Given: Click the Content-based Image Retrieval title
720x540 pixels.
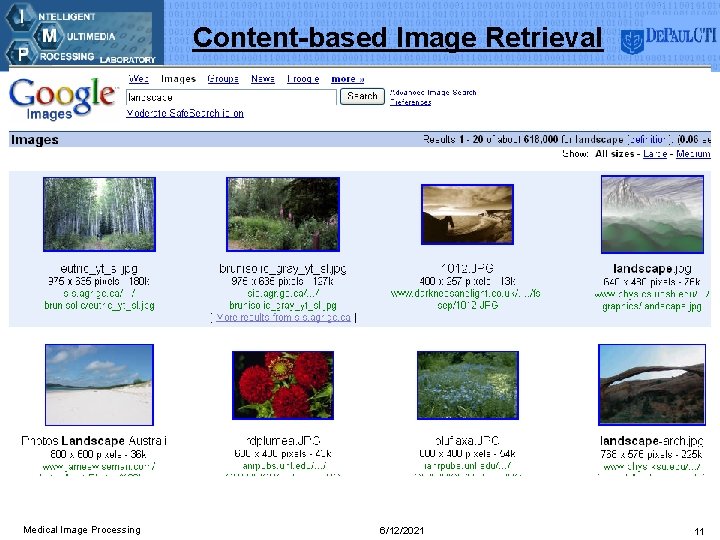Looking at the screenshot, I should pos(397,38).
